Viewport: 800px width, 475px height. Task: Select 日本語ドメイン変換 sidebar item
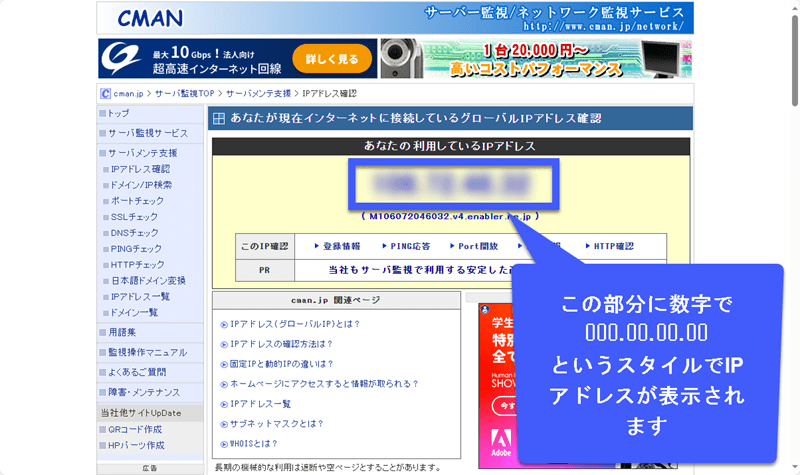point(148,281)
